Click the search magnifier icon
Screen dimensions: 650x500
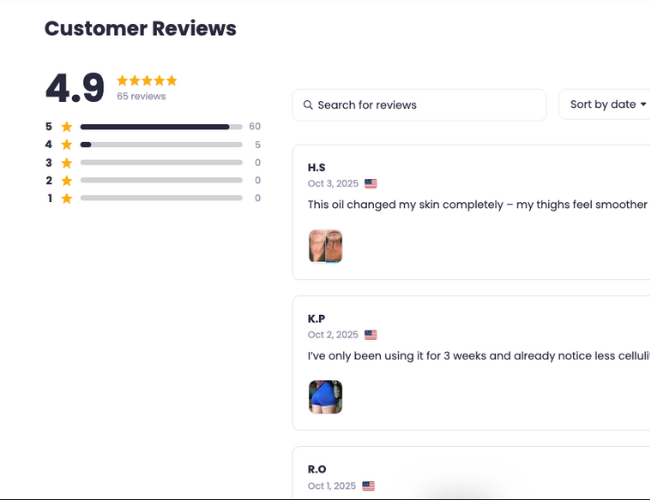(308, 105)
